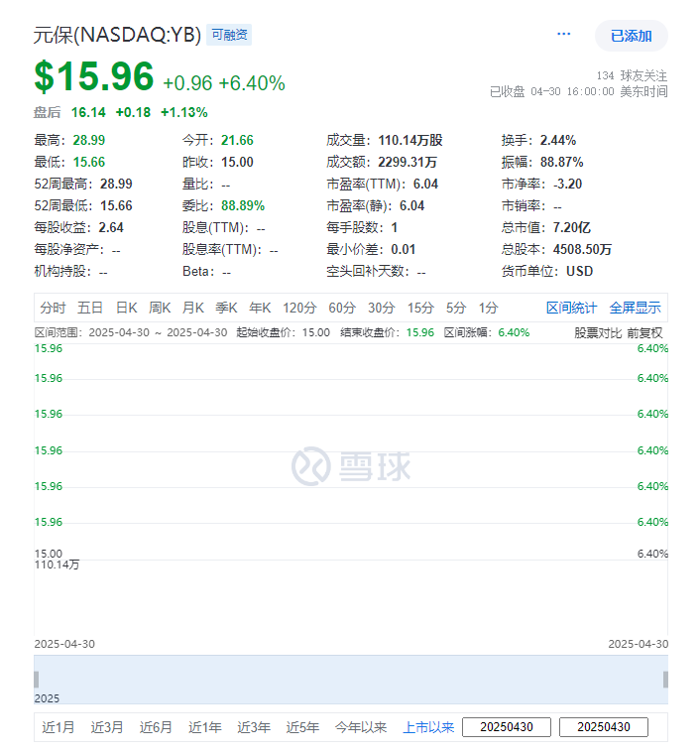
Task: Select the 上市以来 time range
Action: 428,727
